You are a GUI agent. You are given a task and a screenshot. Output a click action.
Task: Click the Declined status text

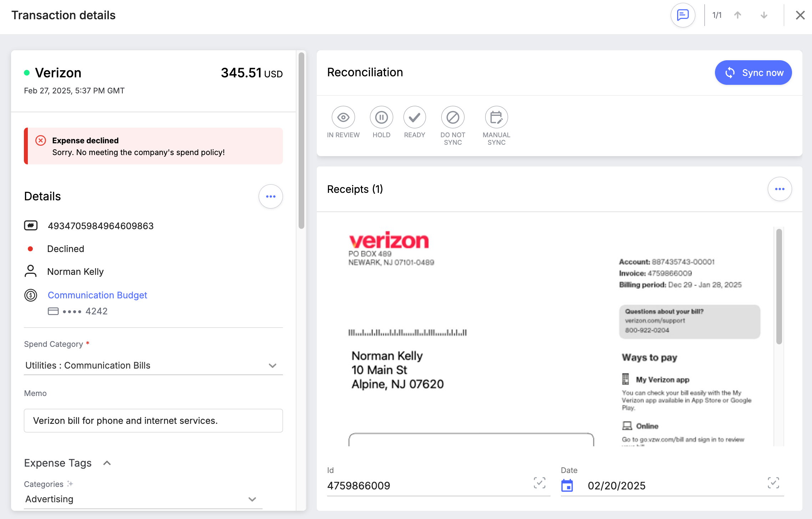pyautogui.click(x=66, y=249)
